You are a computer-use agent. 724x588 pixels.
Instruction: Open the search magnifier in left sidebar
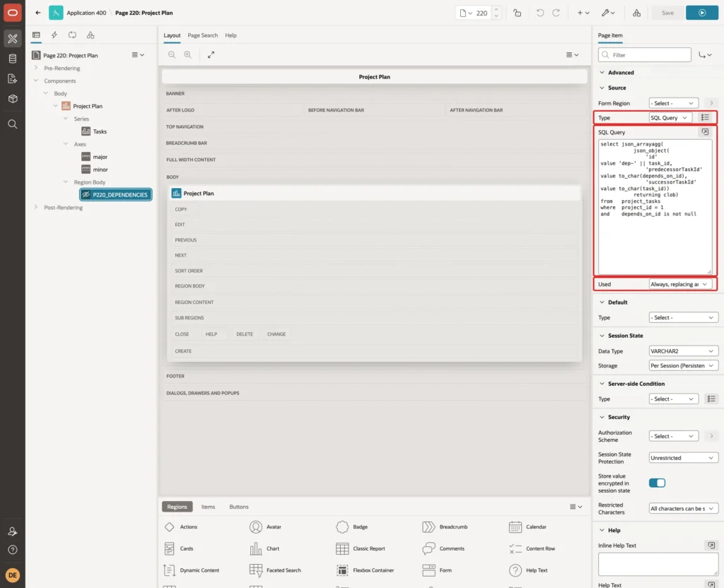tap(13, 124)
